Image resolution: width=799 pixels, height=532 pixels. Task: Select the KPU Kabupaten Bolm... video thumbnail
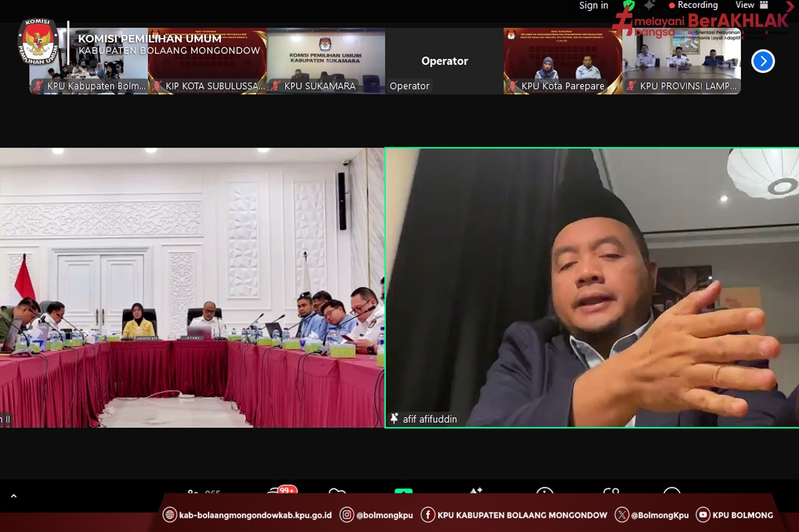[x=89, y=60]
